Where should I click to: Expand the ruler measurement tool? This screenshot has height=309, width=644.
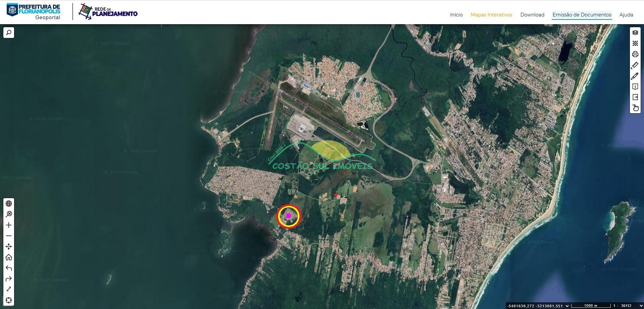coord(635,65)
